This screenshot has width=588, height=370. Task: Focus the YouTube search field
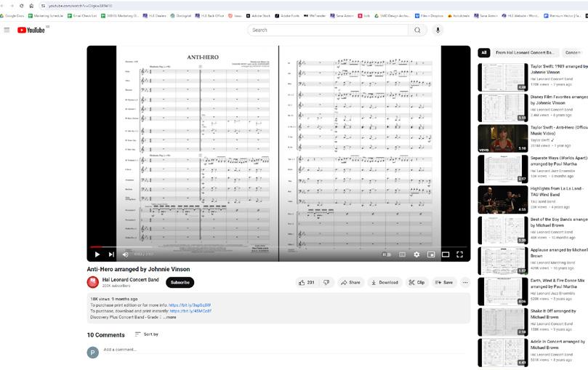click(327, 30)
